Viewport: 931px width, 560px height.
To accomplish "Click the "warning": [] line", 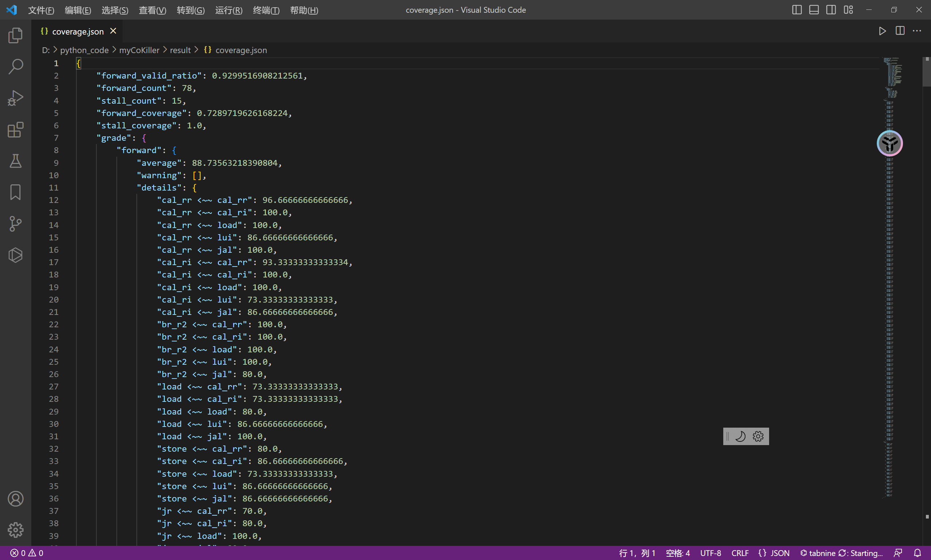I will (x=171, y=175).
